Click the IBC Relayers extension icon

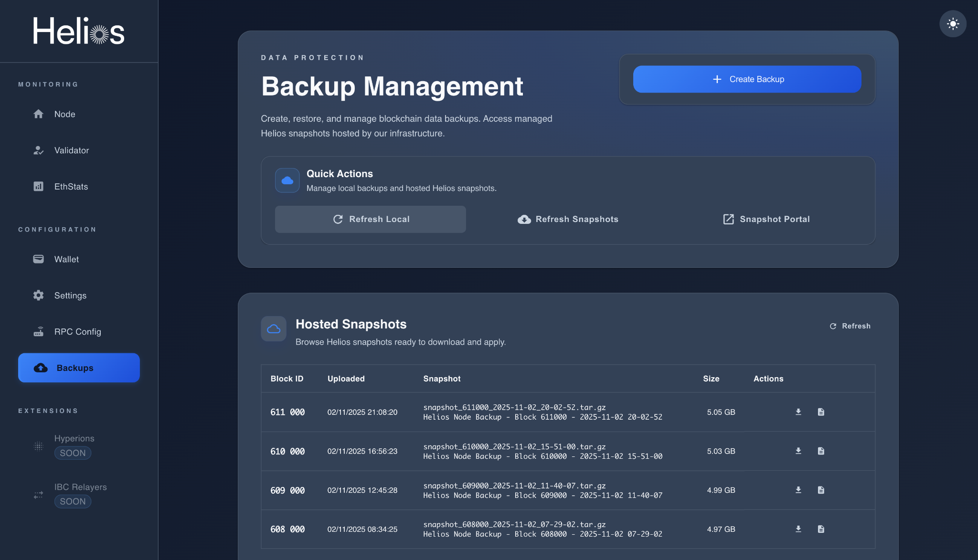[x=39, y=494]
